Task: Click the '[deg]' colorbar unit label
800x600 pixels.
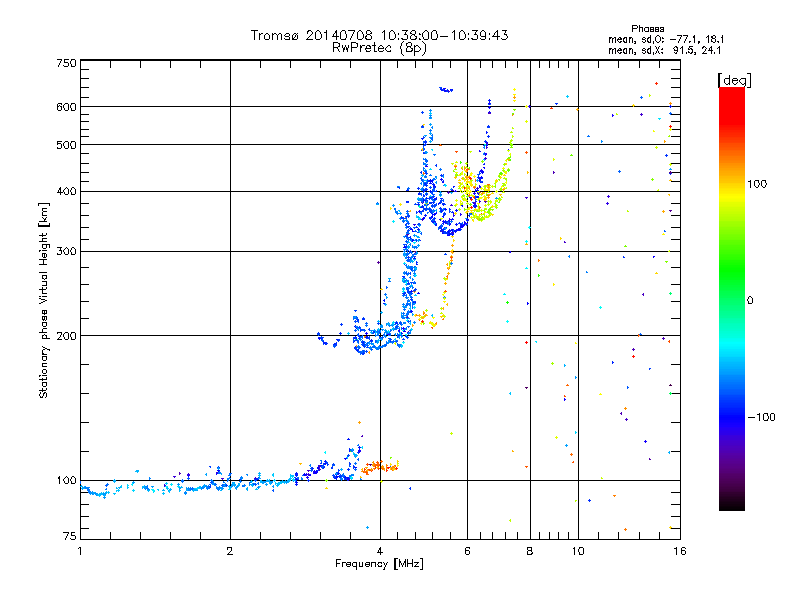Action: tap(734, 80)
